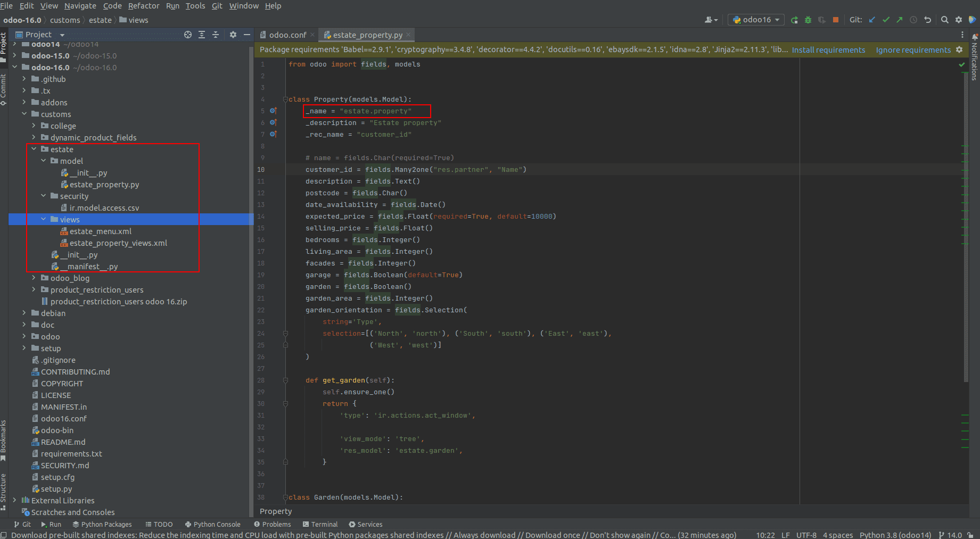Hide the Project tool window

[247, 35]
